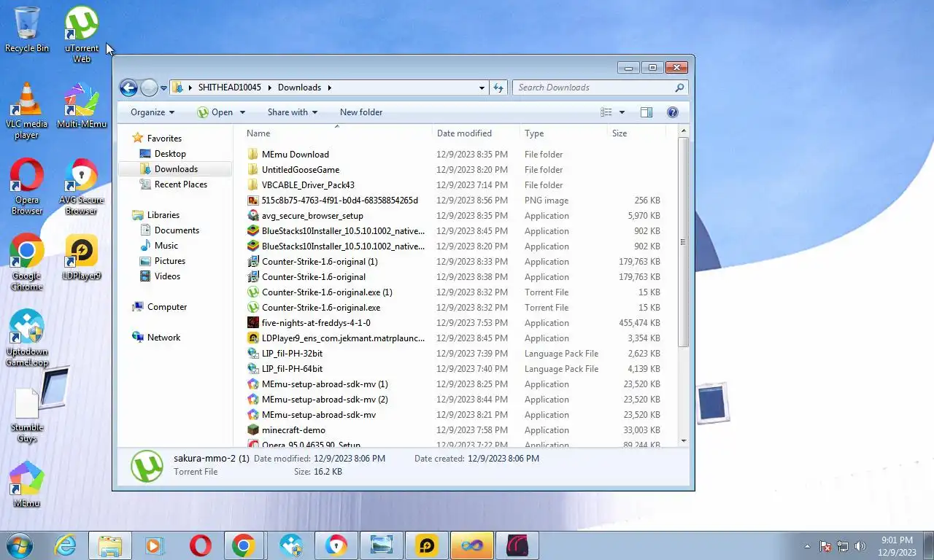
Task: Expand the address bar history dropdown
Action: coord(482,87)
